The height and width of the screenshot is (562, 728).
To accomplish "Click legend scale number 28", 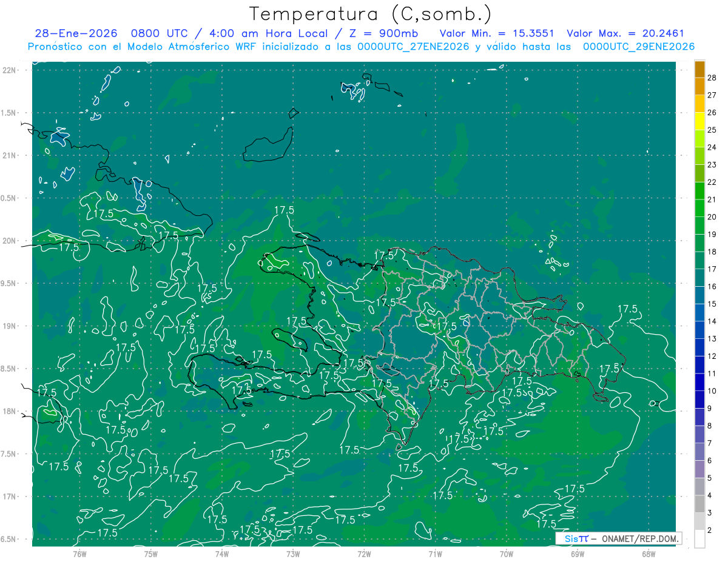I will [x=712, y=78].
